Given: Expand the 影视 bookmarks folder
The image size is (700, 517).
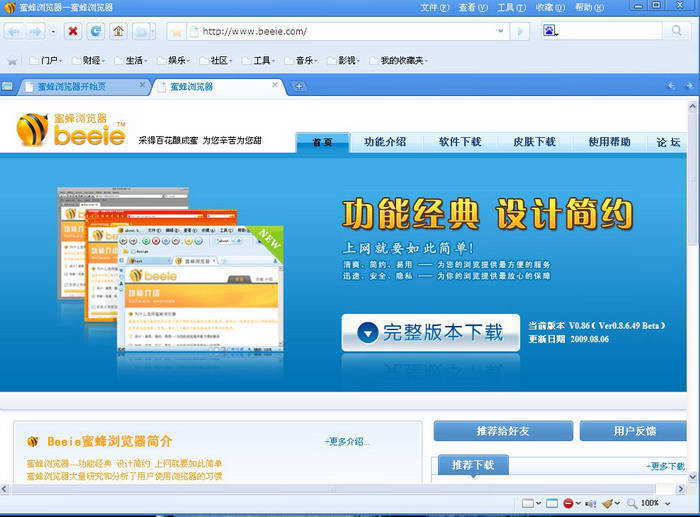Looking at the screenshot, I should click(343, 60).
